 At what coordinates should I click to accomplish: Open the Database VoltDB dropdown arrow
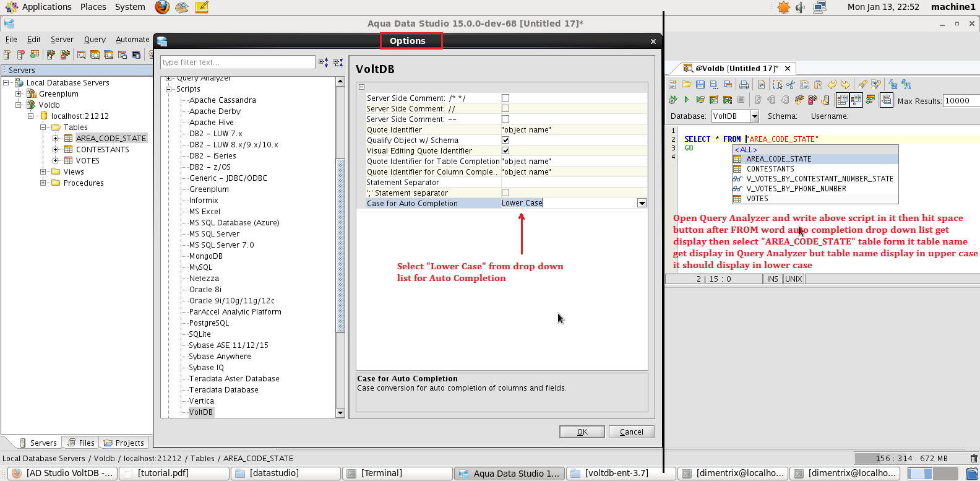click(x=754, y=116)
